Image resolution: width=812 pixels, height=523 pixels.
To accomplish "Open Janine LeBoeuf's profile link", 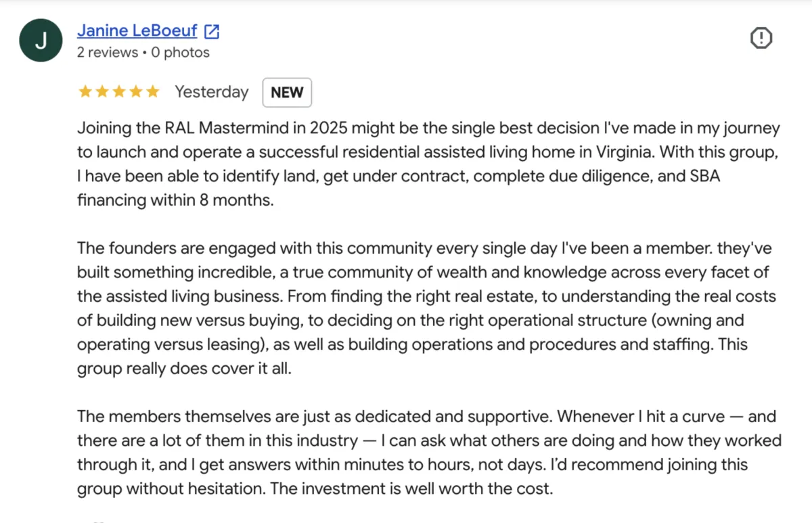I will [x=137, y=30].
